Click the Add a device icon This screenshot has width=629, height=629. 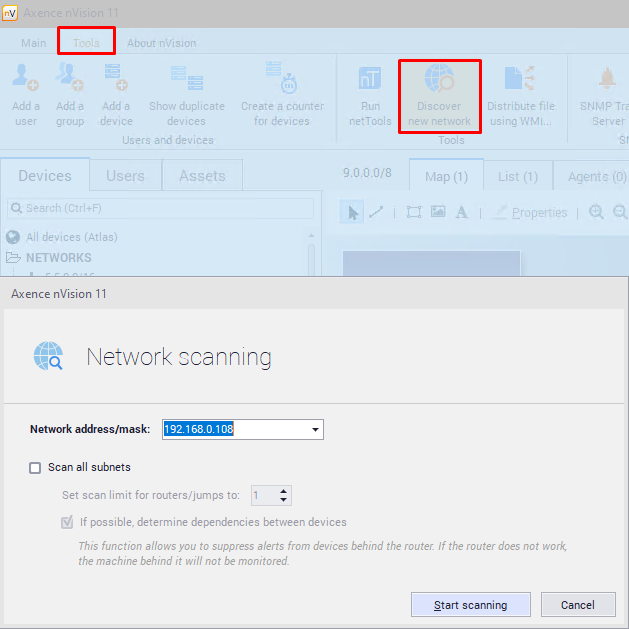(x=116, y=80)
